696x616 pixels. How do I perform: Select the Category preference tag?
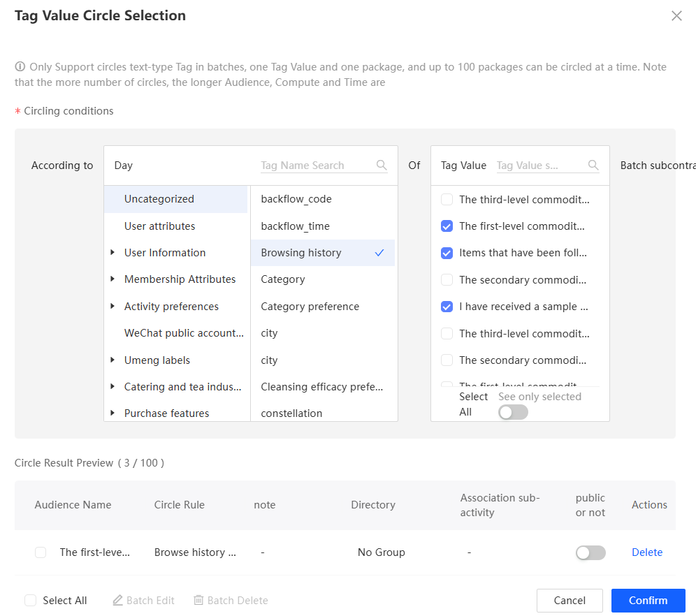[x=310, y=307]
